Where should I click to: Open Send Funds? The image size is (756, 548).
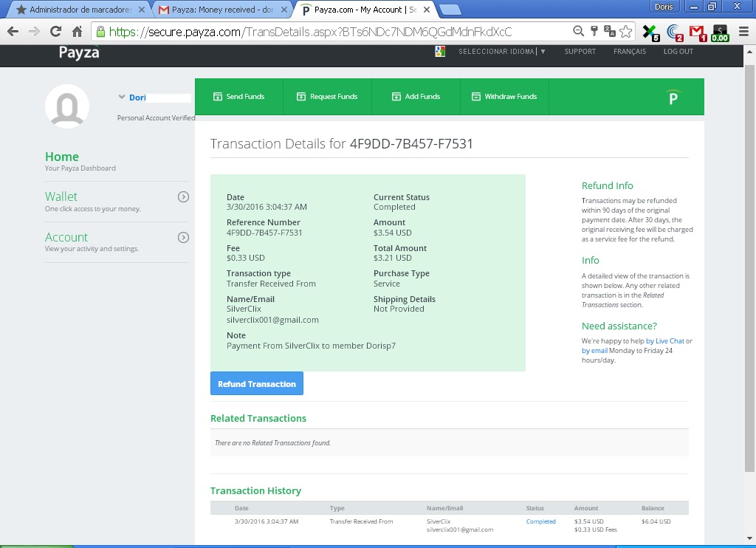pyautogui.click(x=238, y=97)
